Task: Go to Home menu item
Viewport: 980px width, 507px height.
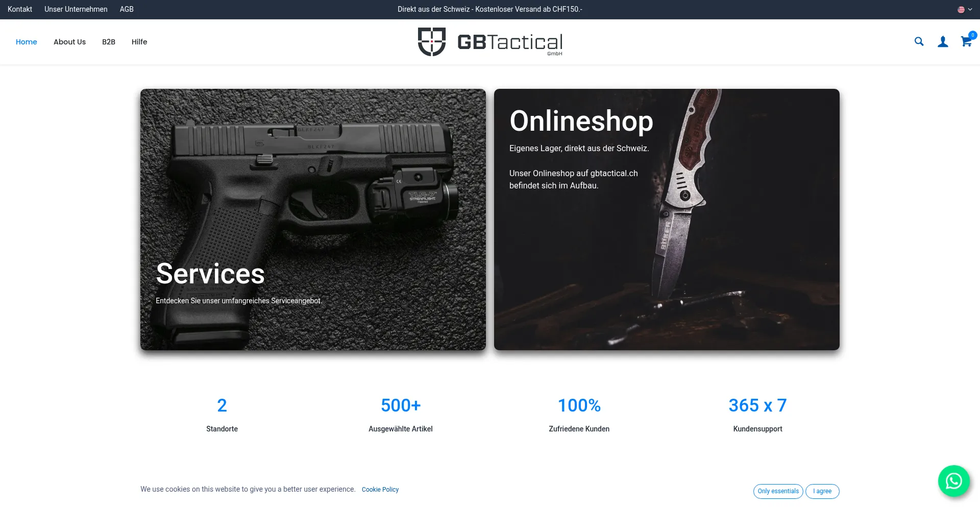Action: pos(27,42)
